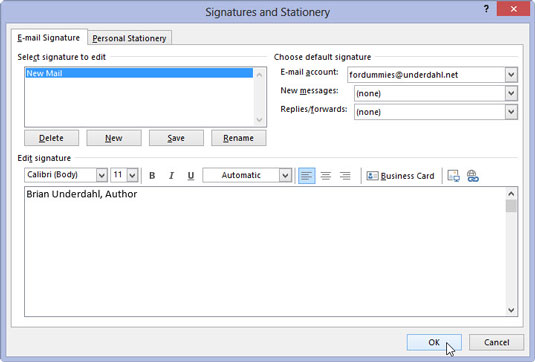This screenshot has height=362, width=535.
Task: Open the font name dropdown Calibri (Body)
Action: [101, 175]
